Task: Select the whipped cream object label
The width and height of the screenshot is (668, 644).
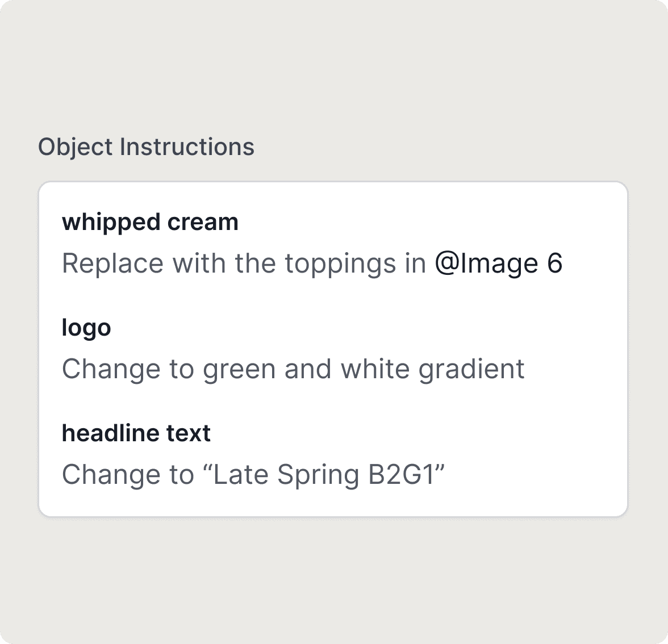Action: 150,222
